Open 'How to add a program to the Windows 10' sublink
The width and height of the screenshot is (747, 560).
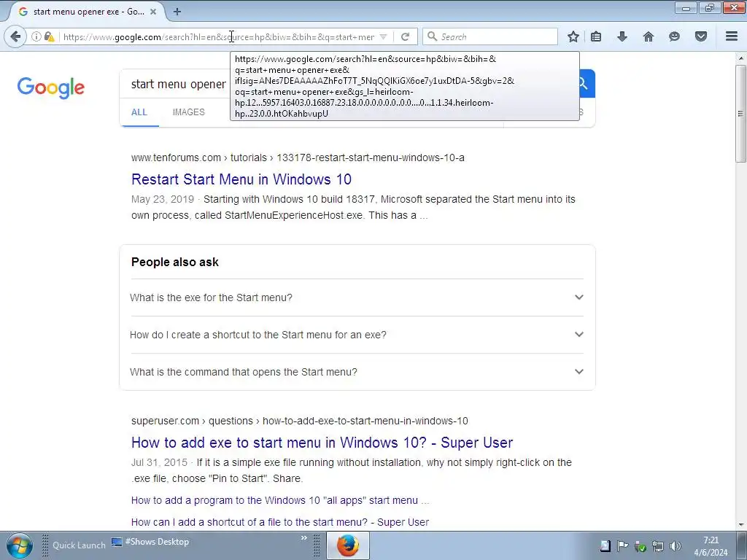coord(280,500)
